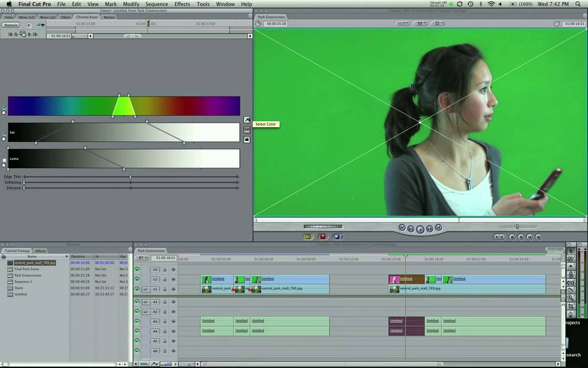Mute audio track A4 with its green toggle
The height and width of the screenshot is (368, 588).
(x=137, y=331)
